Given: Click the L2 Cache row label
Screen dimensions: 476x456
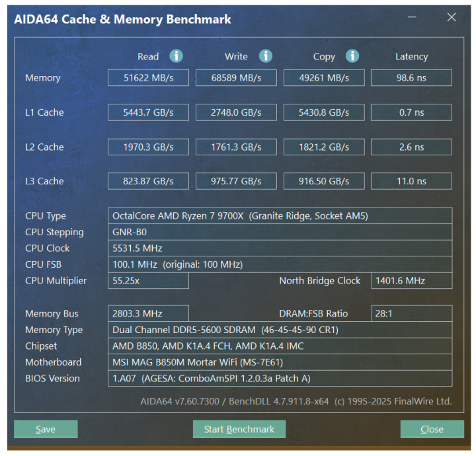Looking at the screenshot, I should click(x=44, y=147).
